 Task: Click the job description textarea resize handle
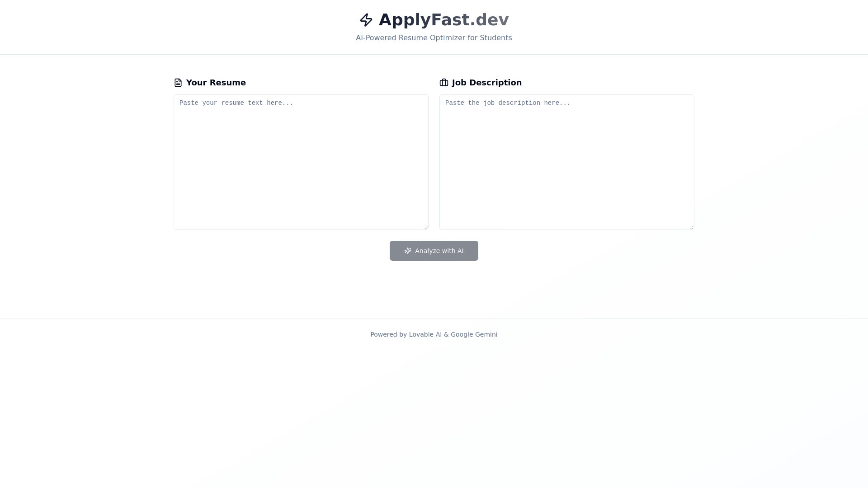[x=691, y=227]
